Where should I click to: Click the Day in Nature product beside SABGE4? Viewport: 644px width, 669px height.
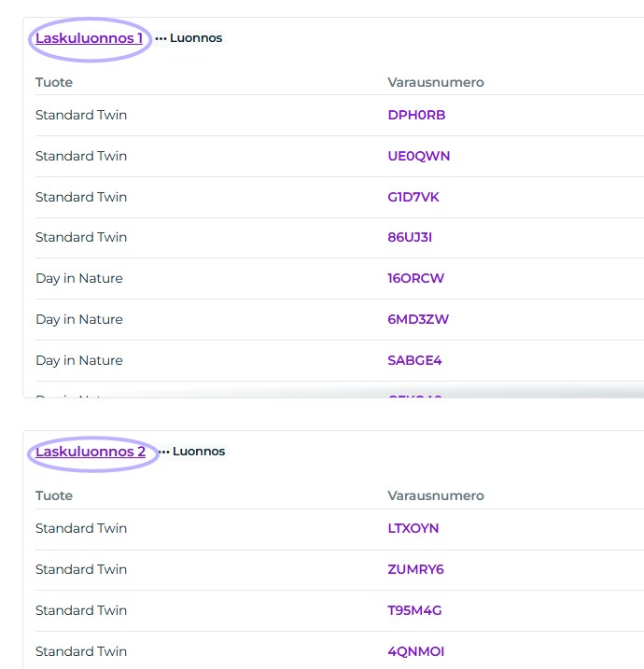(79, 360)
